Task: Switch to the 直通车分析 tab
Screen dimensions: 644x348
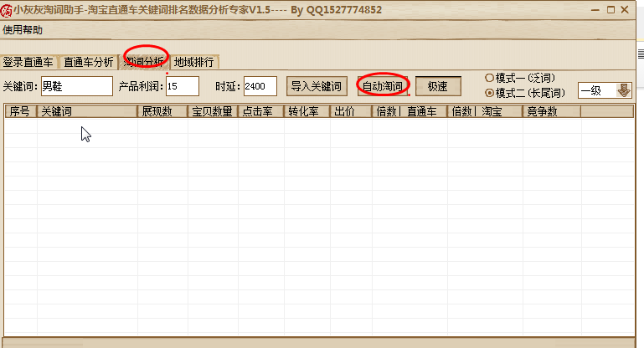Action: tap(88, 62)
